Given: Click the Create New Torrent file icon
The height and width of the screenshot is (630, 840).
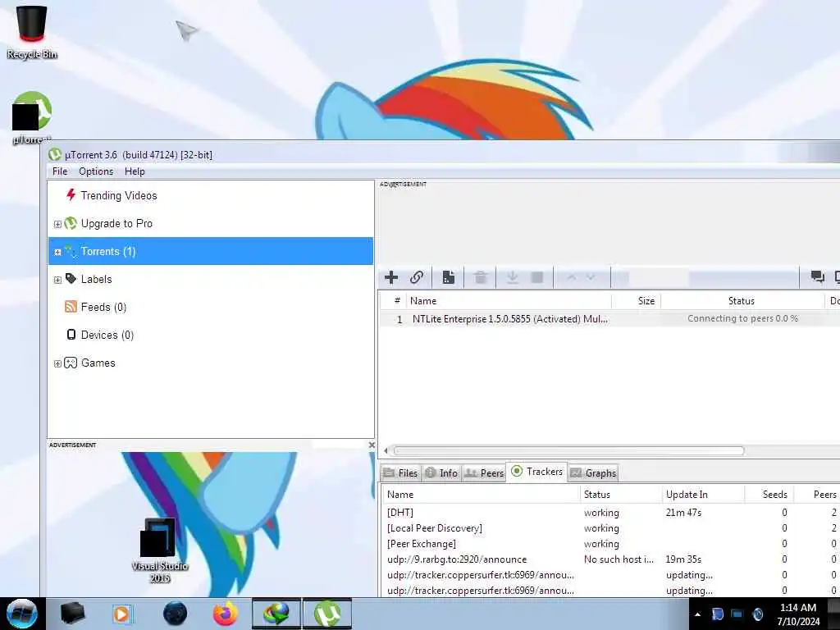Looking at the screenshot, I should pyautogui.click(x=449, y=277).
